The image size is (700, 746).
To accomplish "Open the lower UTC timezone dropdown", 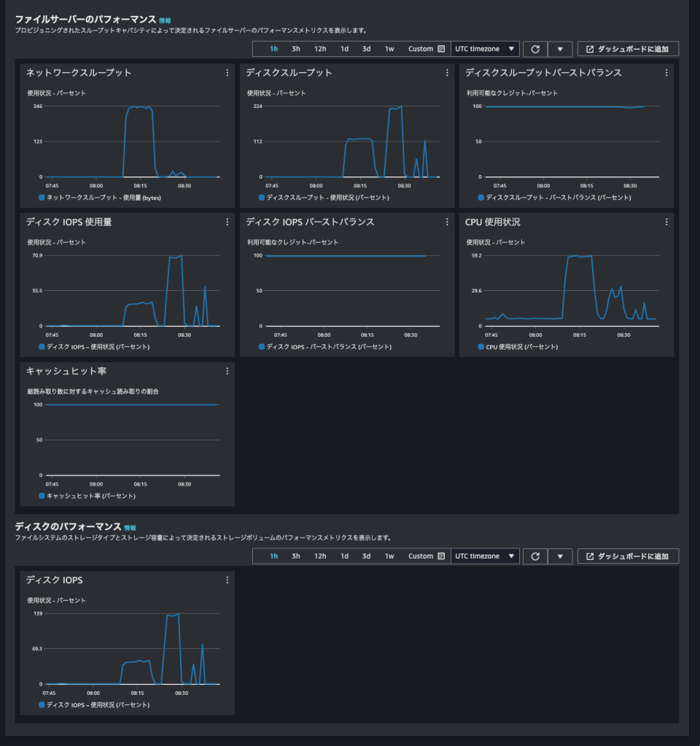I will point(484,556).
